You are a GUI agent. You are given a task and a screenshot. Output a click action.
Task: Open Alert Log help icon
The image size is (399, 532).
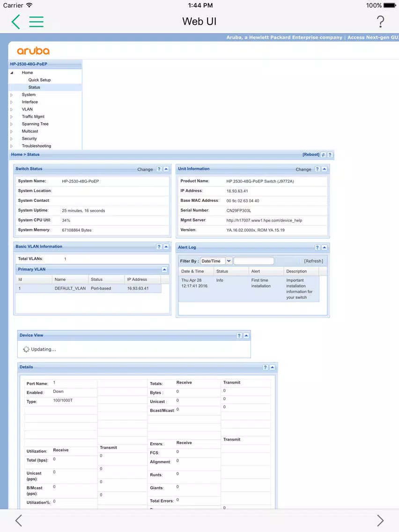pyautogui.click(x=317, y=247)
